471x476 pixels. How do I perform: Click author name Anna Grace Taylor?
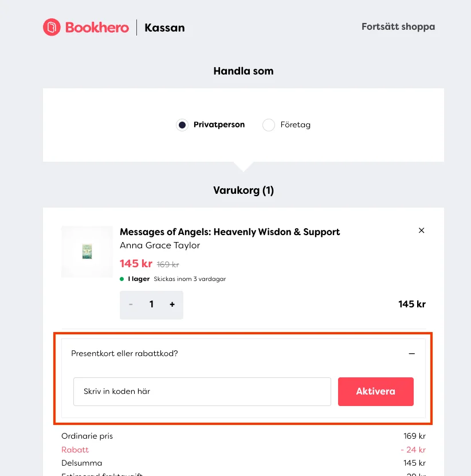tap(160, 245)
